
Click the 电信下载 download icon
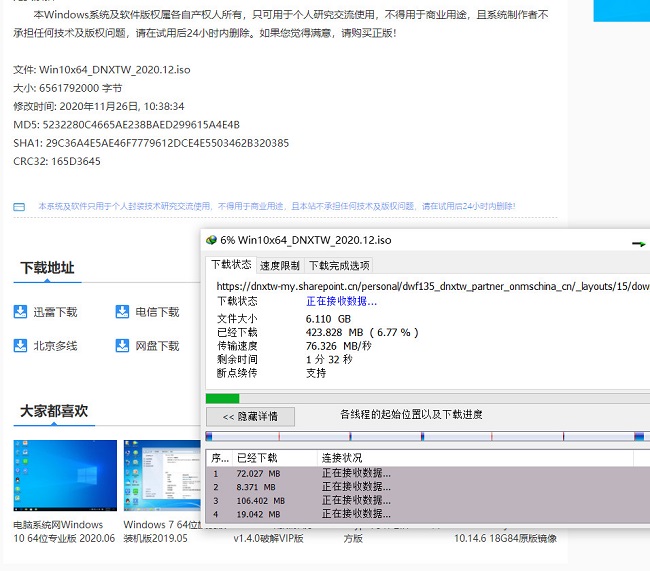click(122, 311)
